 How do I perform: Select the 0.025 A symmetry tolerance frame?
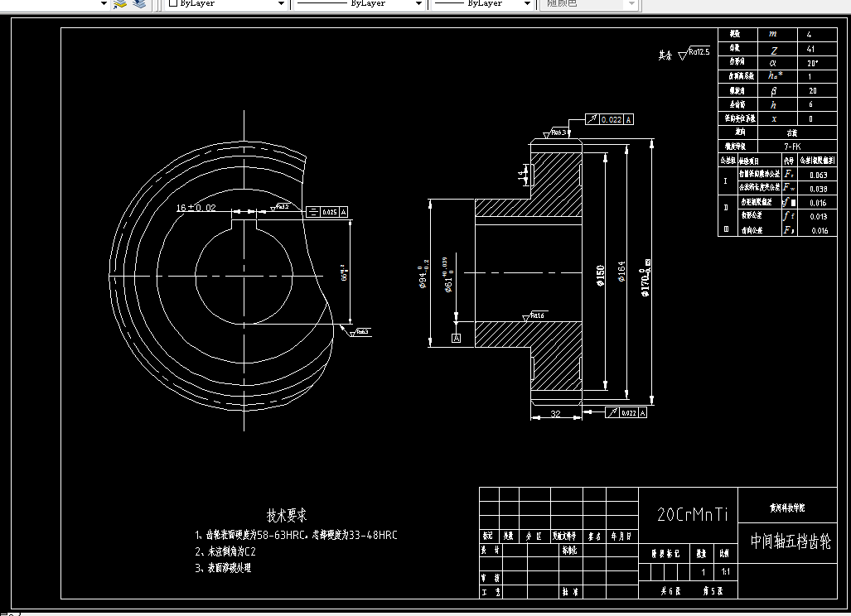[x=326, y=212]
